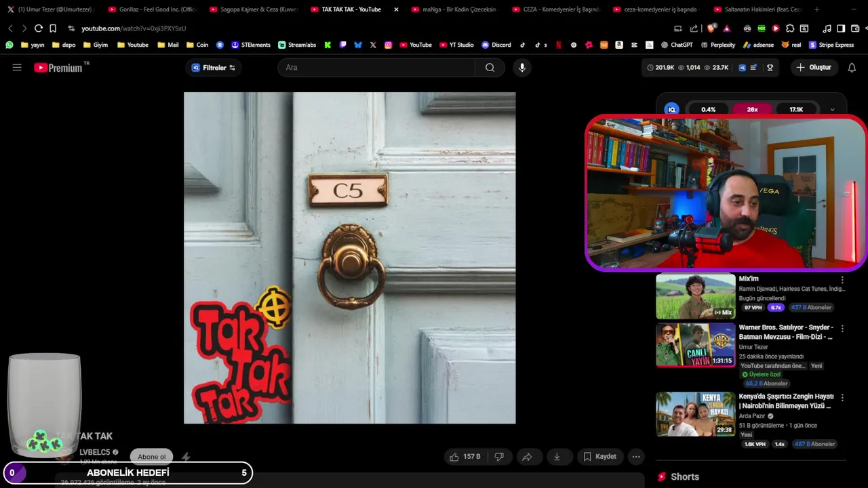
Task: Open Stripe Express bookmark
Action: pos(831,45)
